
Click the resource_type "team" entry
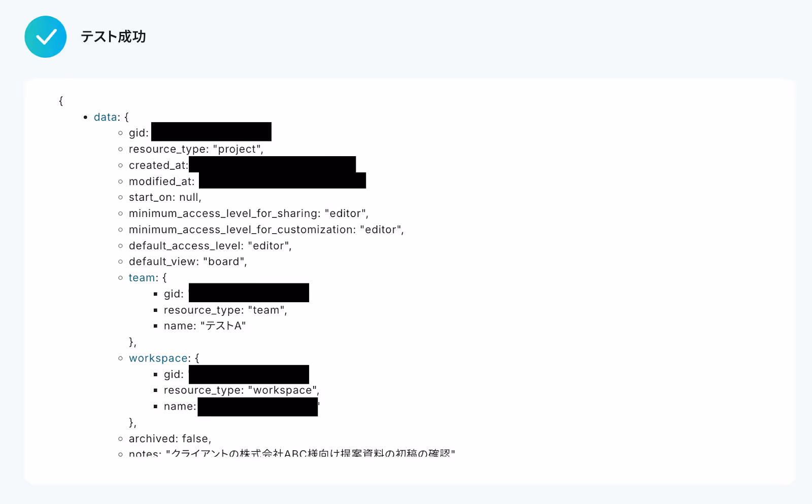[x=225, y=310]
